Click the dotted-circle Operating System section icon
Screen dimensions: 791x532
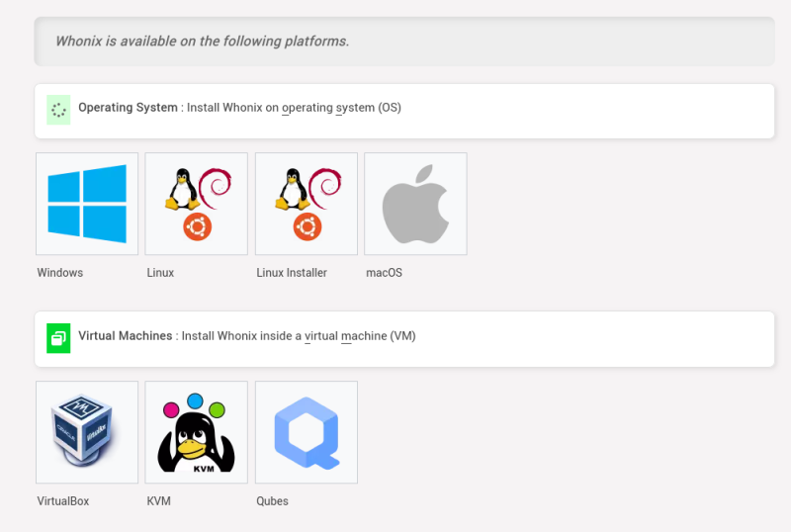point(58,110)
